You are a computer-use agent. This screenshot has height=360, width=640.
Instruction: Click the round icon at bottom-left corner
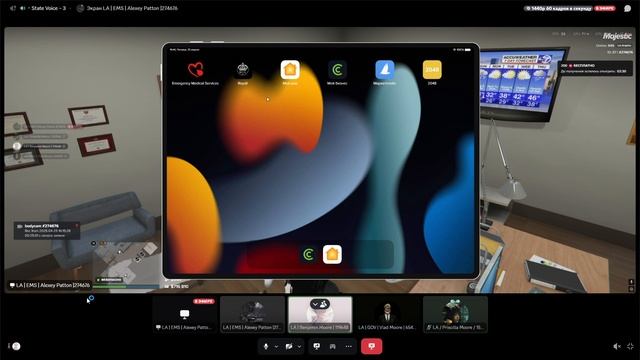tap(16, 346)
